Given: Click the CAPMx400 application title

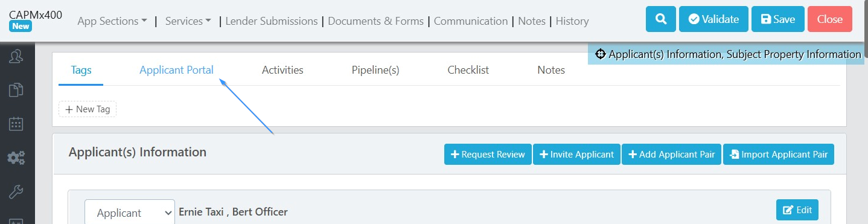Looking at the screenshot, I should click(36, 14).
